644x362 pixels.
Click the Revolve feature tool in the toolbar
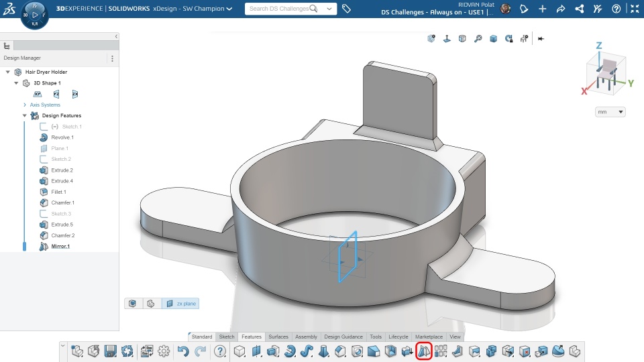tap(290, 351)
